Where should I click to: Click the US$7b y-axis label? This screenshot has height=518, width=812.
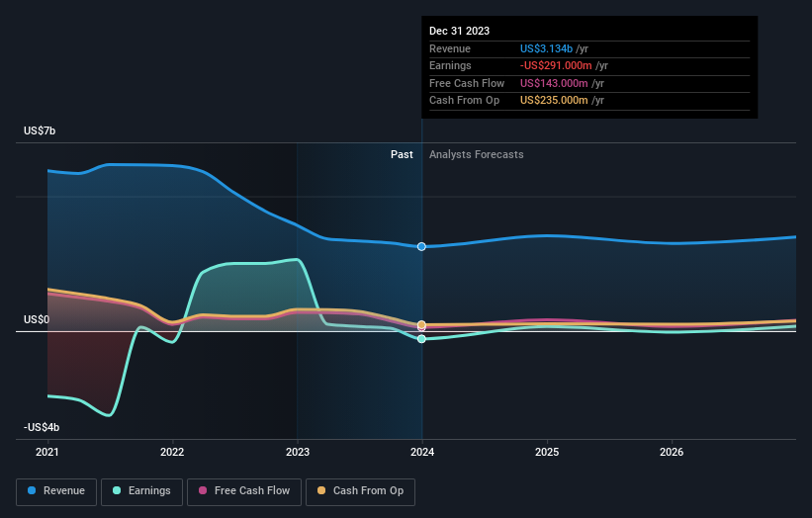pyautogui.click(x=40, y=130)
